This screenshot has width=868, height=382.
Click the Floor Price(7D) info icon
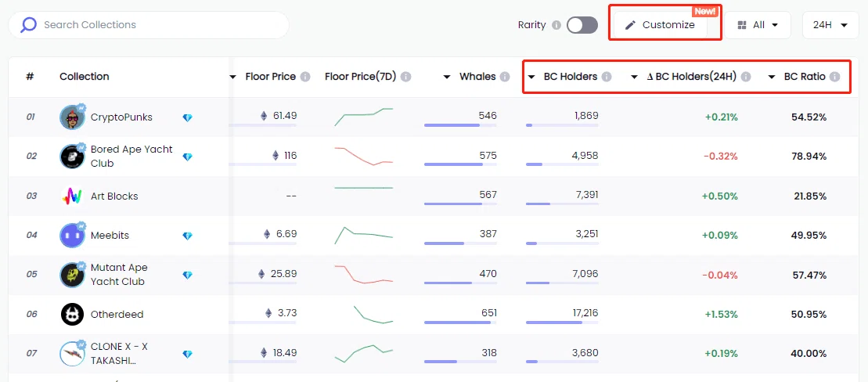click(x=405, y=77)
